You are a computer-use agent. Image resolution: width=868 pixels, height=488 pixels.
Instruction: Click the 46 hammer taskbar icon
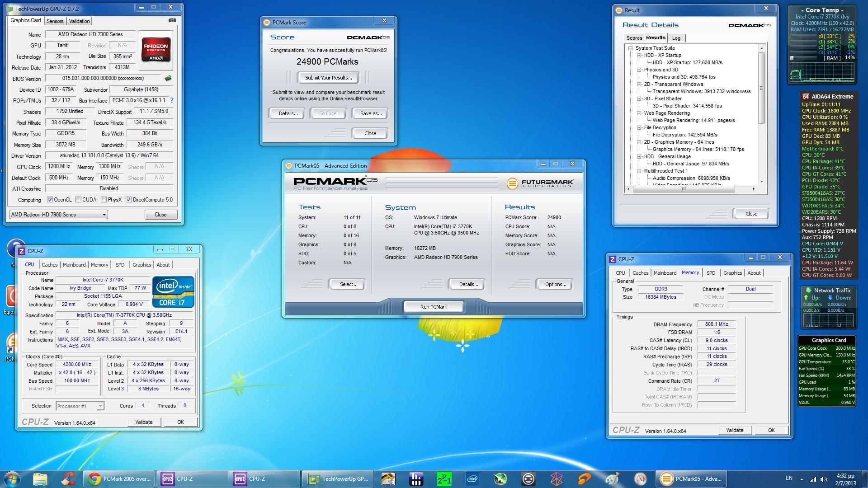point(388,479)
